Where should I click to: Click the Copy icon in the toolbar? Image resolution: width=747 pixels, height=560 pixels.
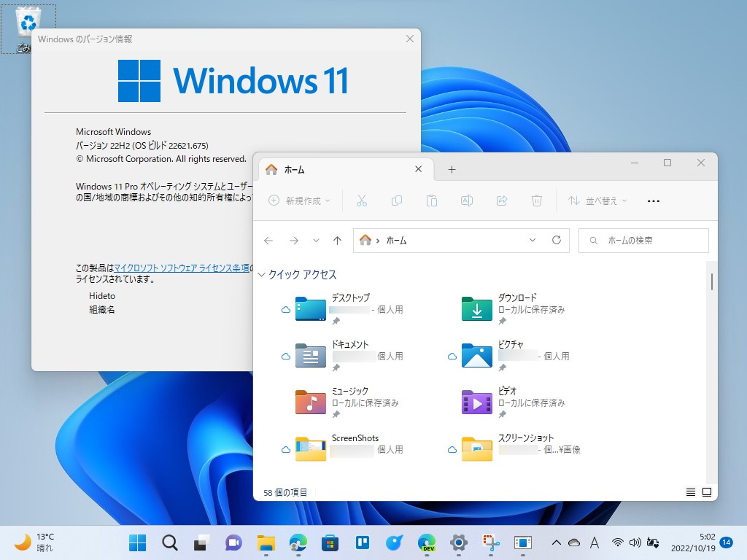397,201
